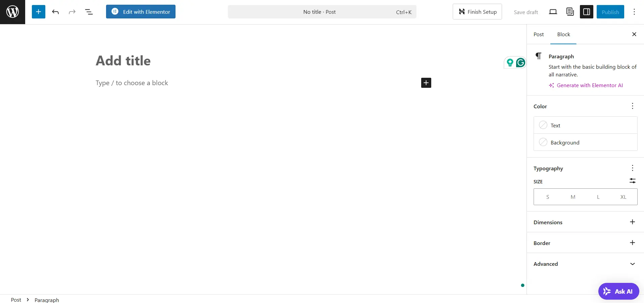Expand the Advanced section
The width and height of the screenshot is (644, 303).
pos(586,264)
